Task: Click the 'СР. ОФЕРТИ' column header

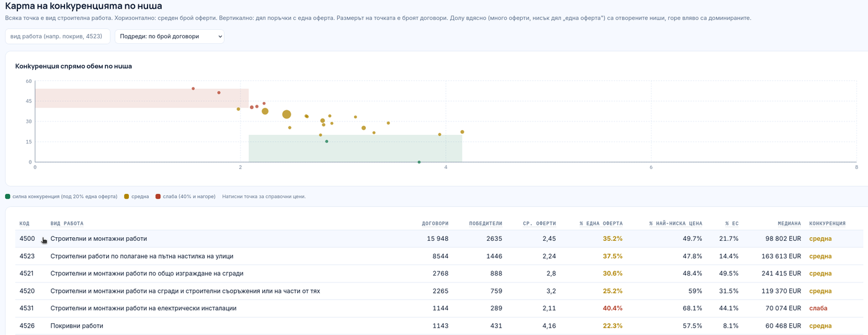Action: pos(539,224)
